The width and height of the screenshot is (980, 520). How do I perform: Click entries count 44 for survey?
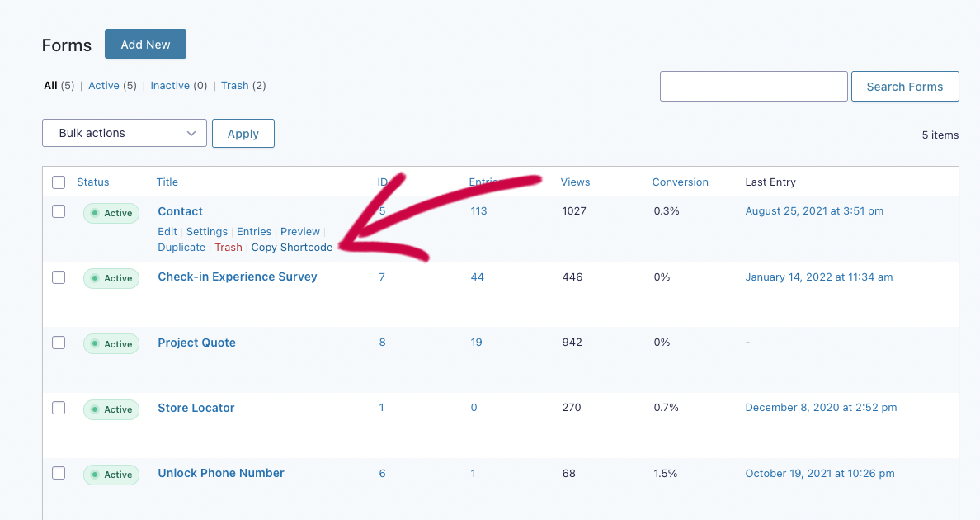478,277
